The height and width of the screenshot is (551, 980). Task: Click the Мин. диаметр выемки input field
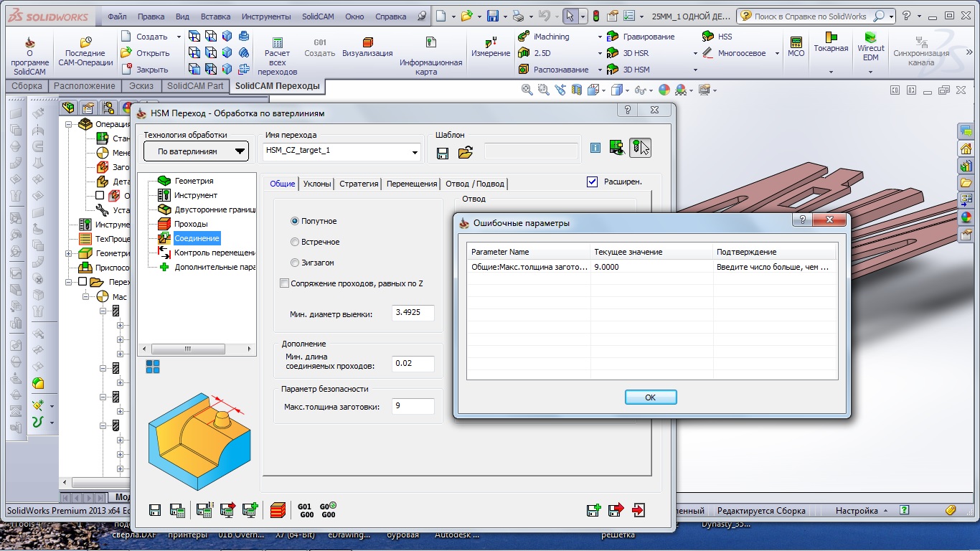(413, 313)
